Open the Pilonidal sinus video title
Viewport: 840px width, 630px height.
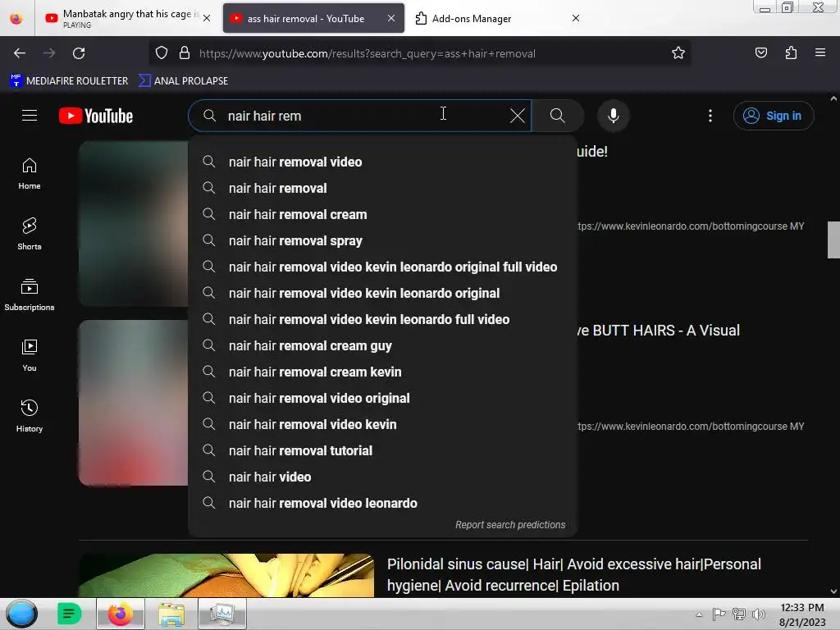[573, 575]
